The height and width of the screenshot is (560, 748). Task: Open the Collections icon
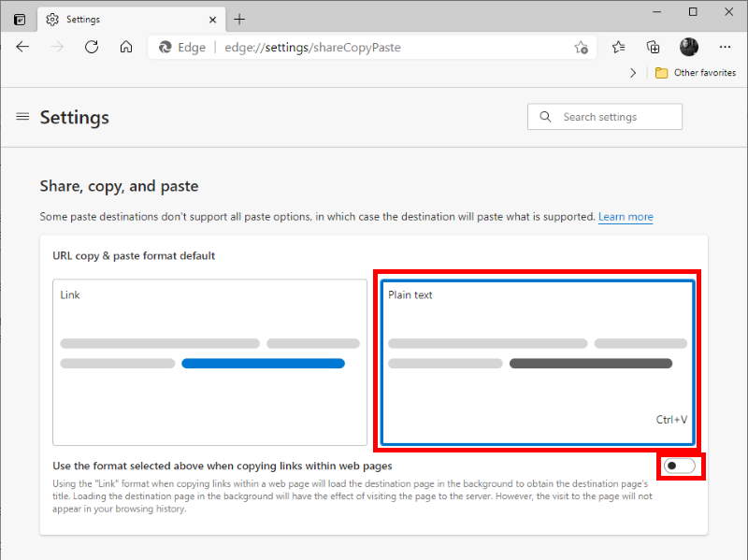(653, 47)
